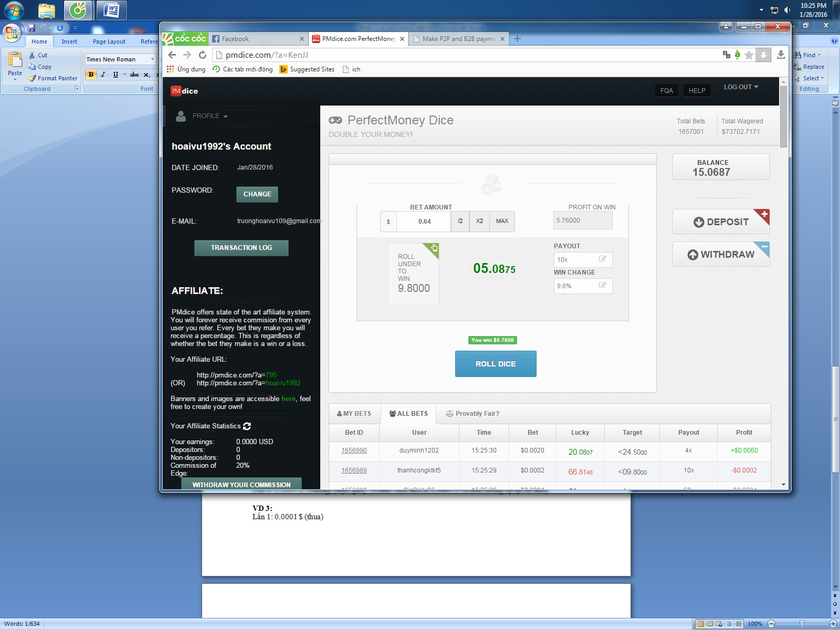
Task: Click CHANGE to change the password
Action: coord(257,194)
